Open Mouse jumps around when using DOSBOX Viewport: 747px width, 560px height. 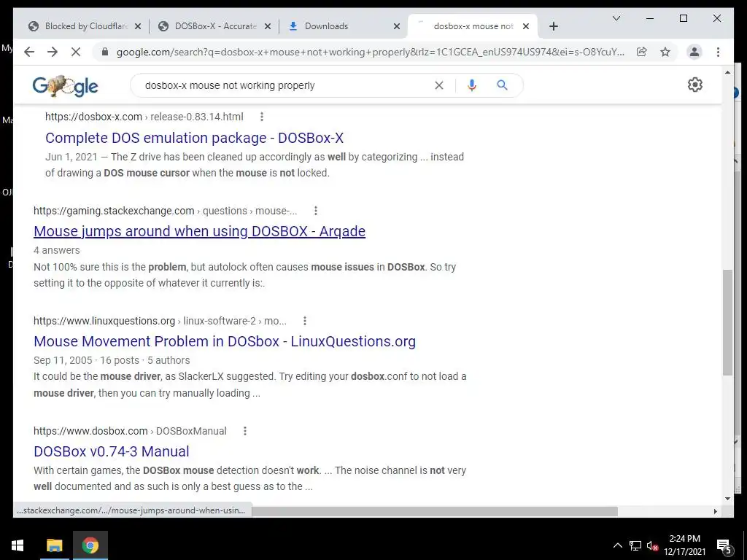(x=200, y=231)
